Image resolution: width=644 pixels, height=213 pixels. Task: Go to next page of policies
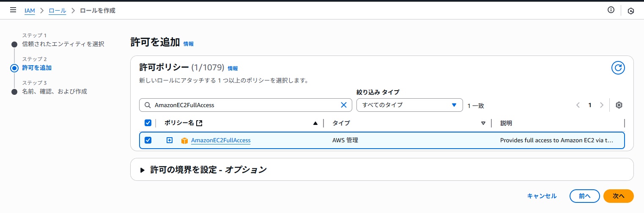tap(602, 105)
